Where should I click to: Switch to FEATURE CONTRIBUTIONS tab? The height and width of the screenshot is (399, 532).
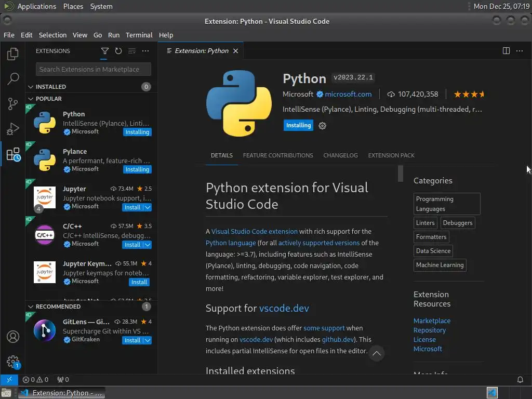click(x=278, y=155)
